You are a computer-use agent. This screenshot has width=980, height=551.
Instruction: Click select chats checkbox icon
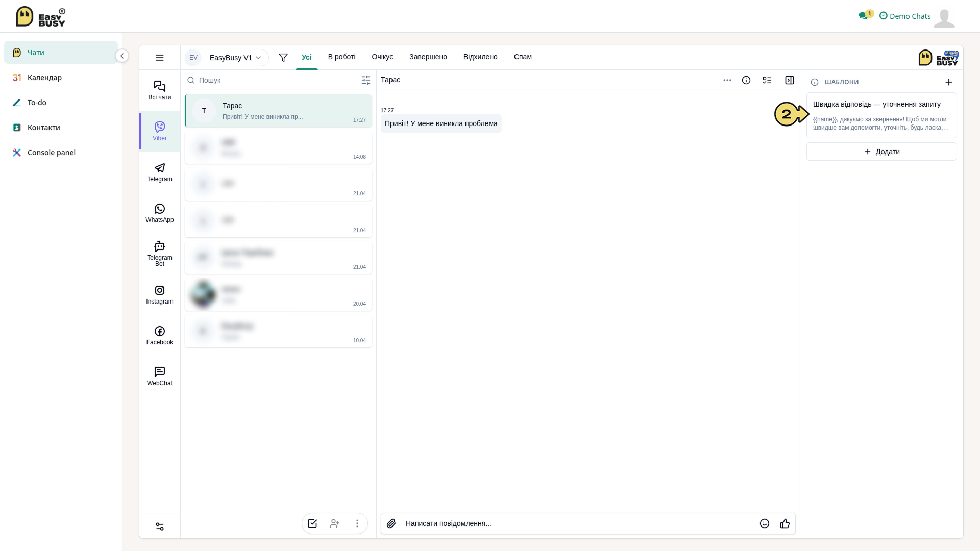(312, 523)
